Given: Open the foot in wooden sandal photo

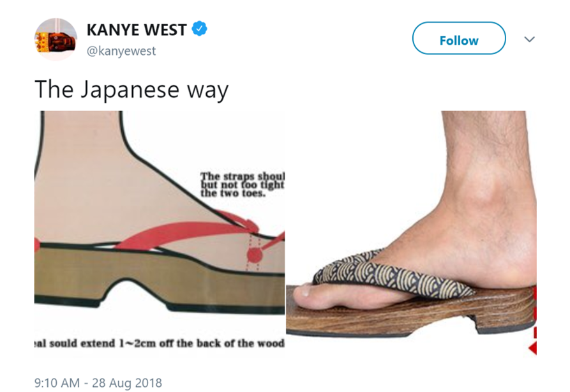Looking at the screenshot, I should pyautogui.click(x=411, y=233).
